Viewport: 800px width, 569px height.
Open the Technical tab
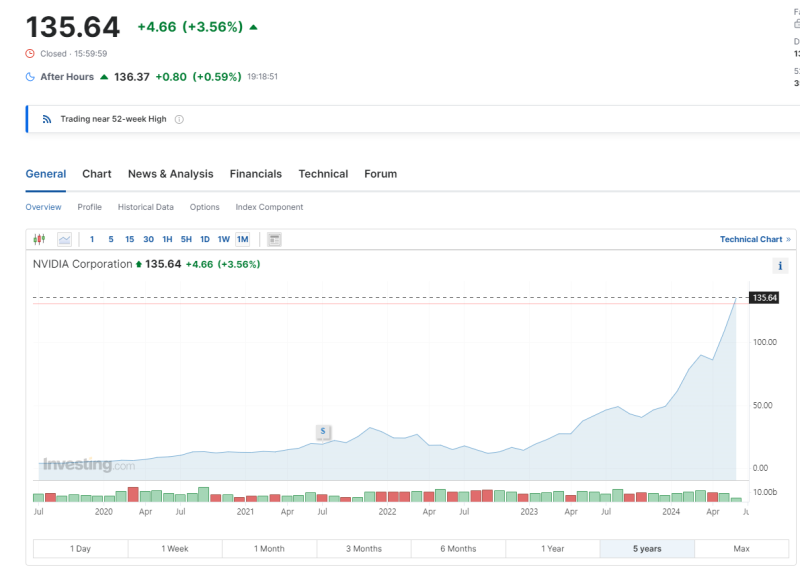coord(323,174)
